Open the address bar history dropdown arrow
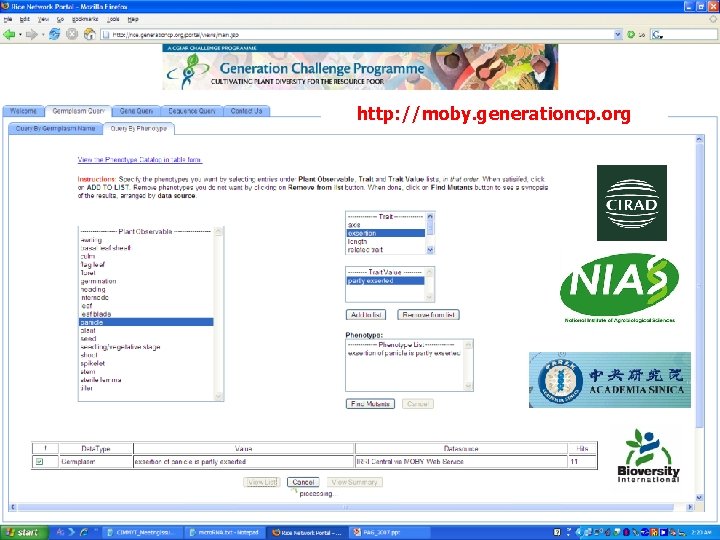The height and width of the screenshot is (540, 720). click(x=618, y=34)
